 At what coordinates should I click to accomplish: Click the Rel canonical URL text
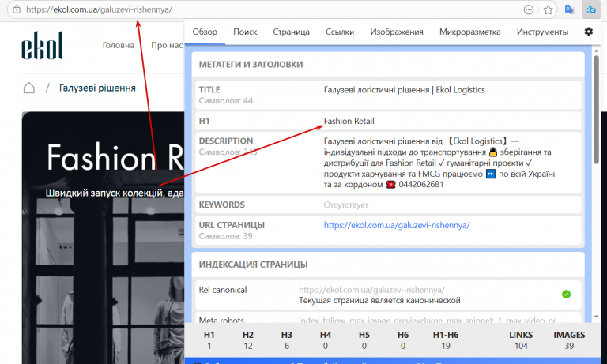coord(371,290)
